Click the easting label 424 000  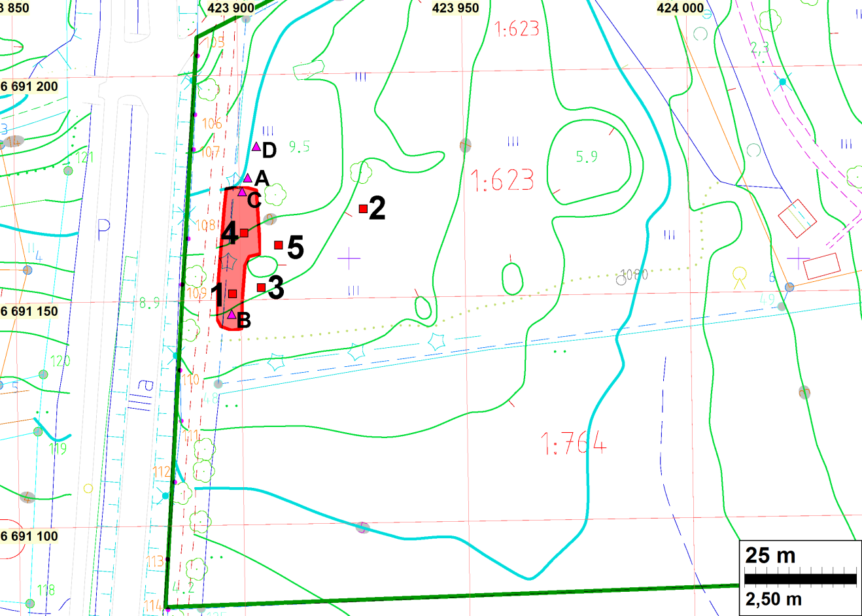[680, 8]
